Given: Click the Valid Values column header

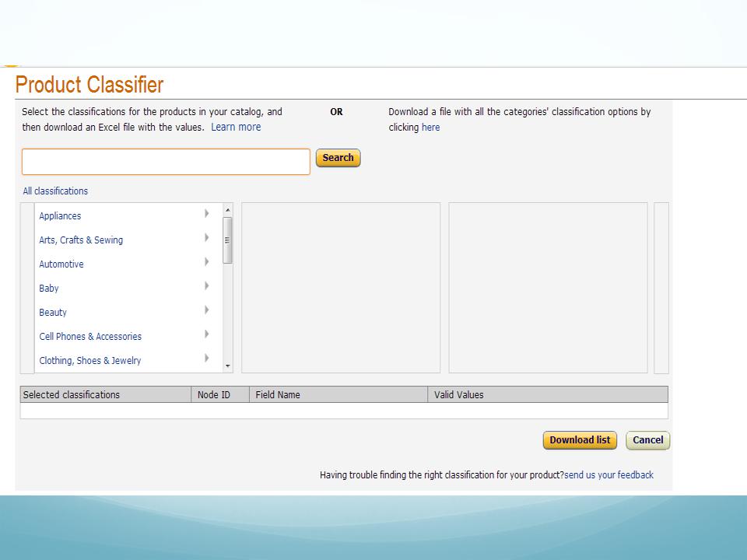Looking at the screenshot, I should point(548,395).
